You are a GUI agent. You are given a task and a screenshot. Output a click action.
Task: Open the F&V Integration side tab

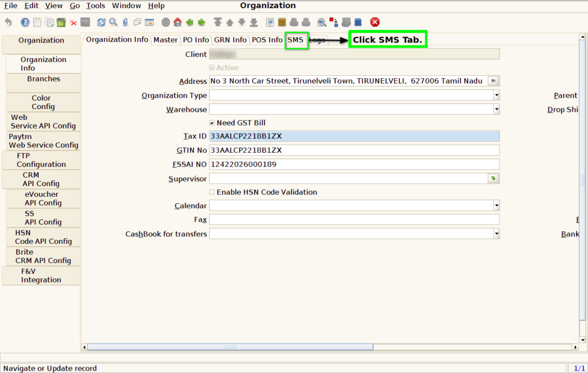point(41,275)
